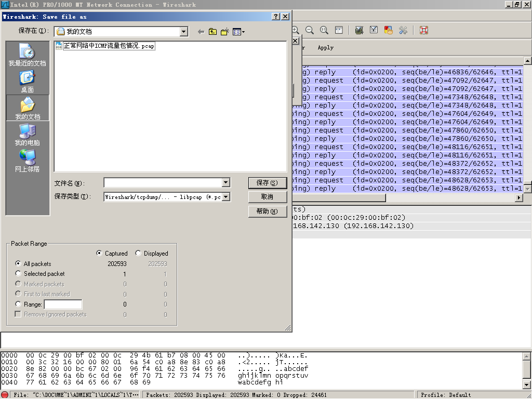Open the Help lifebuoy icon
Screen dimensions: 532x399
pos(423,30)
